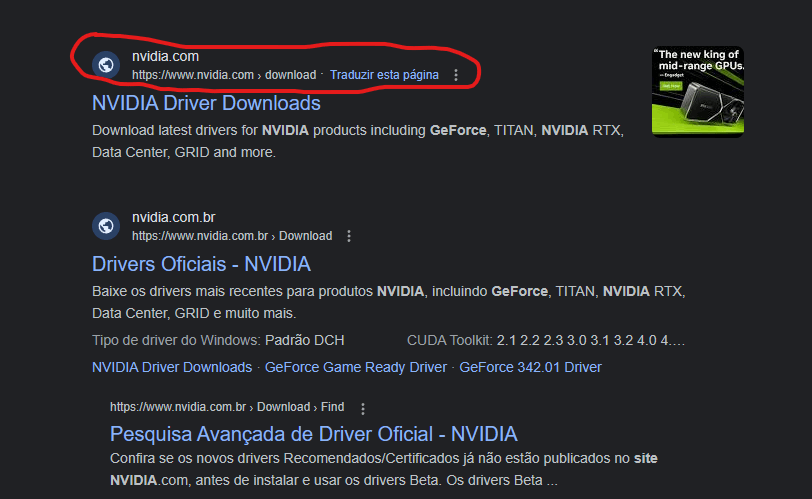Image resolution: width=812 pixels, height=499 pixels.
Task: Click the 'Confira se os novos drivers' snippet
Action: point(384,469)
